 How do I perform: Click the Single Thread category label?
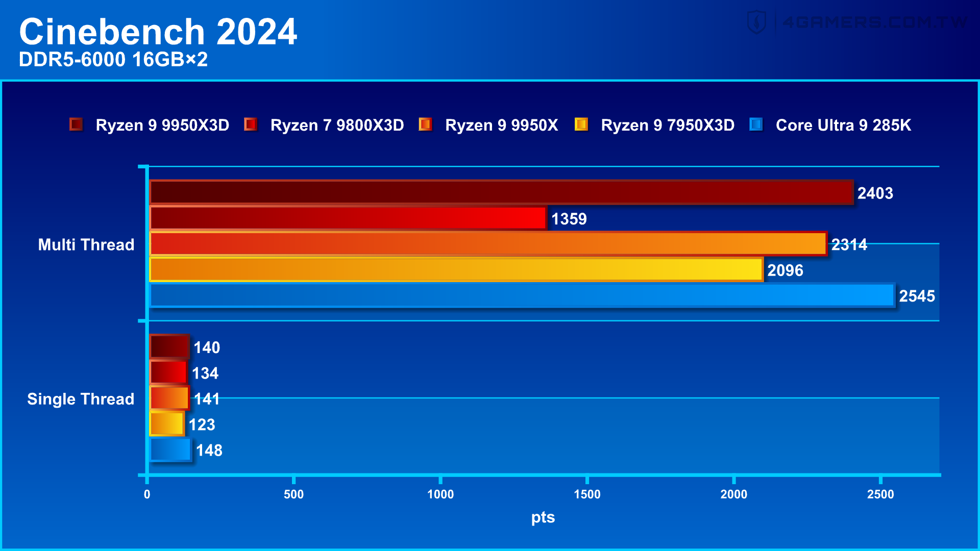pyautogui.click(x=81, y=399)
